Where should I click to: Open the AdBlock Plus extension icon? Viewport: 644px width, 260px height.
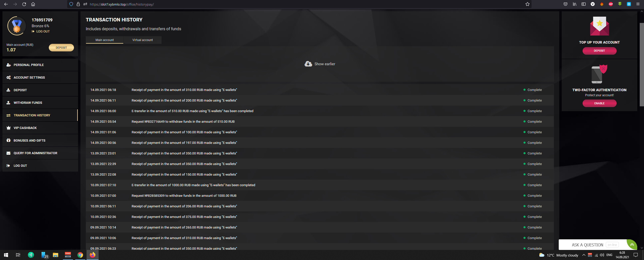pos(611,4)
